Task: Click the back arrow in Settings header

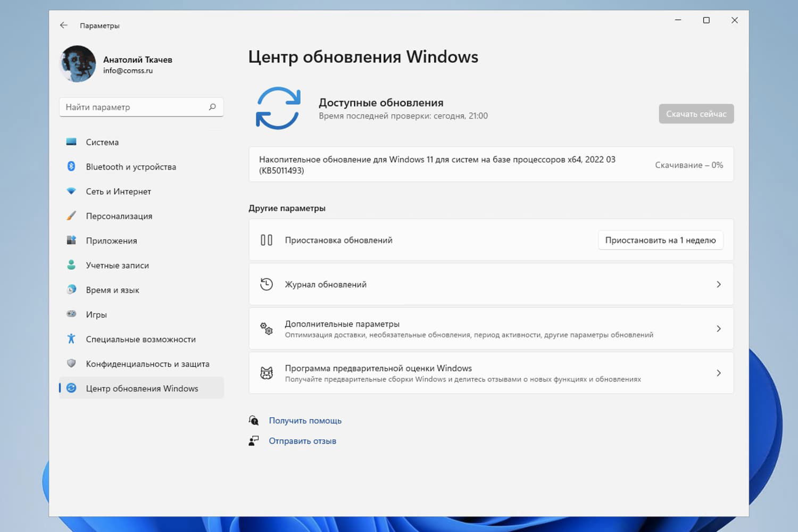Action: point(64,25)
